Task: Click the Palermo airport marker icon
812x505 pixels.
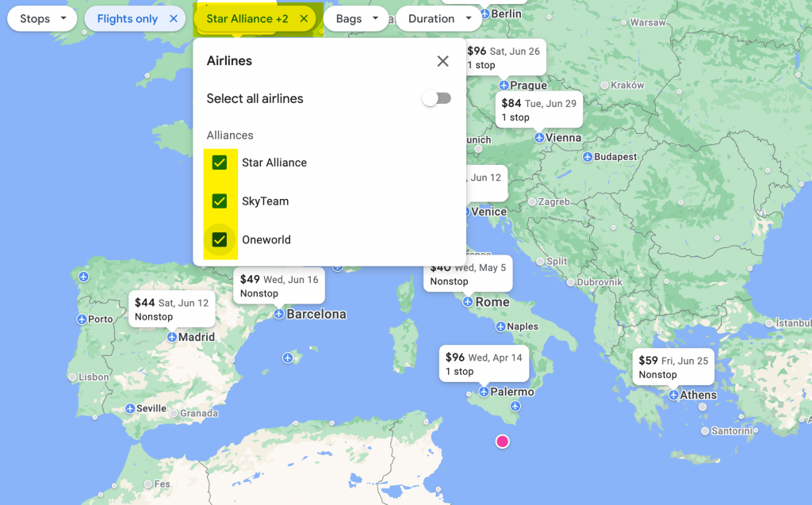Action: [x=484, y=392]
